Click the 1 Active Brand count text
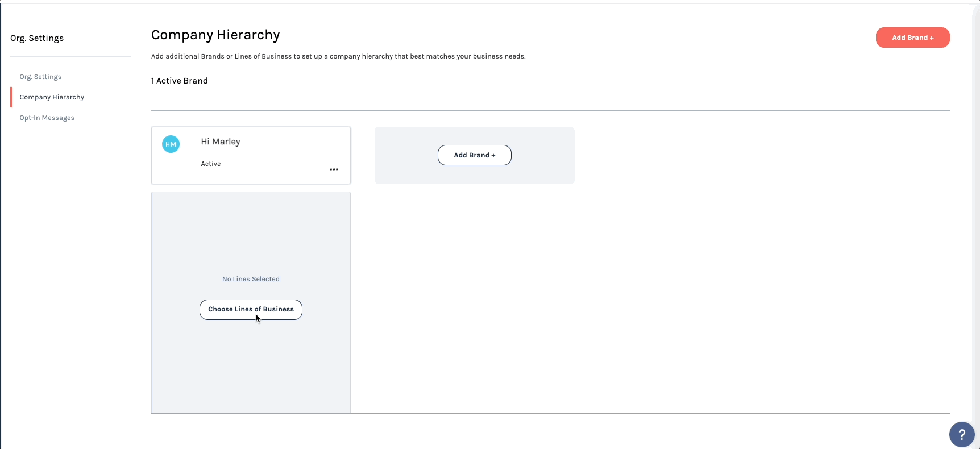Viewport: 980px width, 449px height. click(x=180, y=81)
